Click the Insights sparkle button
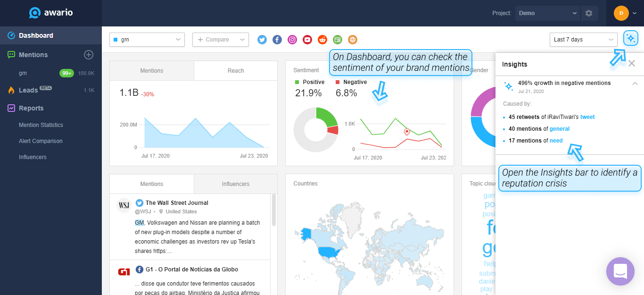This screenshot has width=644, height=295. click(631, 39)
